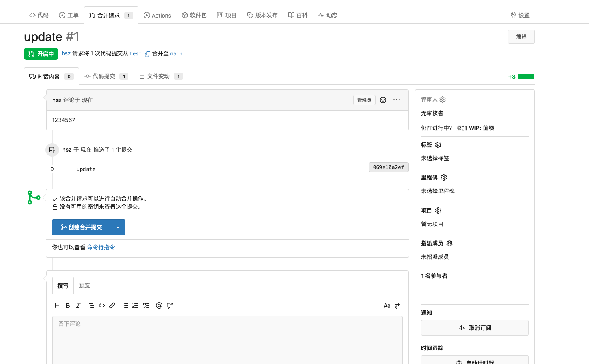The width and height of the screenshot is (589, 364).
Task: Open the 里程碑 gear selector
Action: click(x=444, y=177)
